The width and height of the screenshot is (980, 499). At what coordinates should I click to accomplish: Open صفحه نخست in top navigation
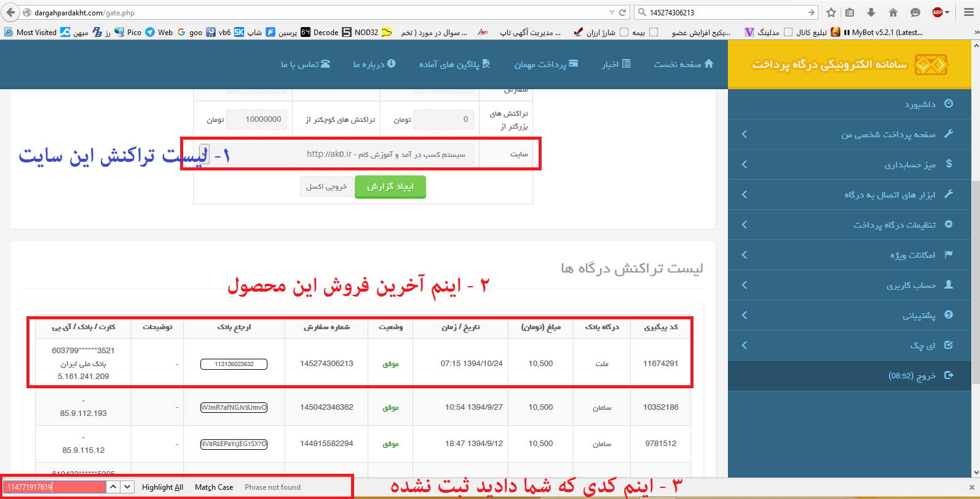(684, 64)
